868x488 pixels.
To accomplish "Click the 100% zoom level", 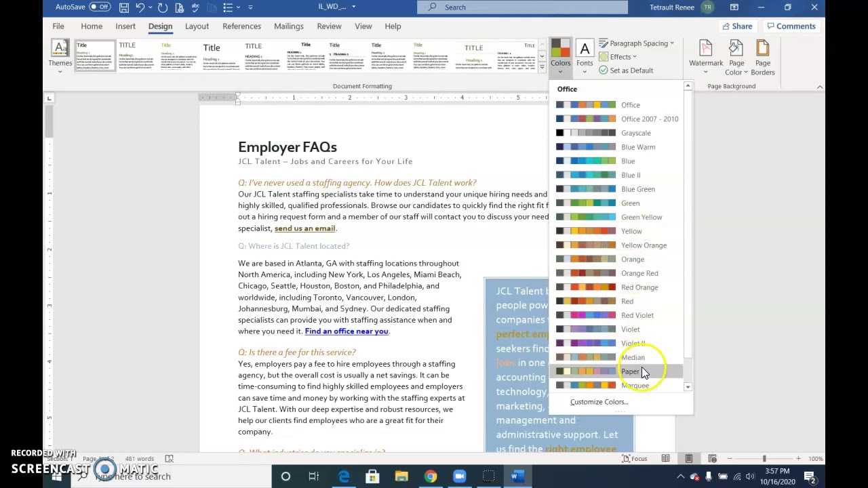I will click(816, 459).
